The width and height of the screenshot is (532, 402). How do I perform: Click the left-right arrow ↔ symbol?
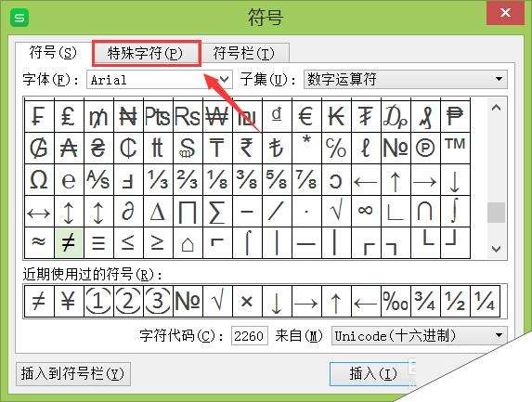click(x=39, y=212)
